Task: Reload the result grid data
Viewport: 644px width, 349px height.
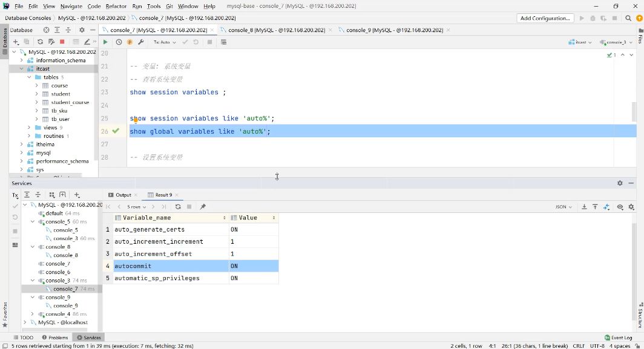Action: click(178, 207)
